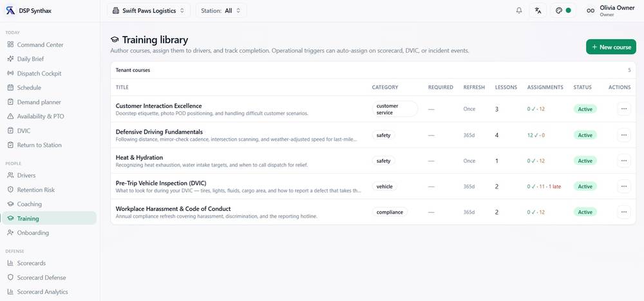Click the compliance category tag
Viewport: 644px width, 301px height.
[390, 212]
